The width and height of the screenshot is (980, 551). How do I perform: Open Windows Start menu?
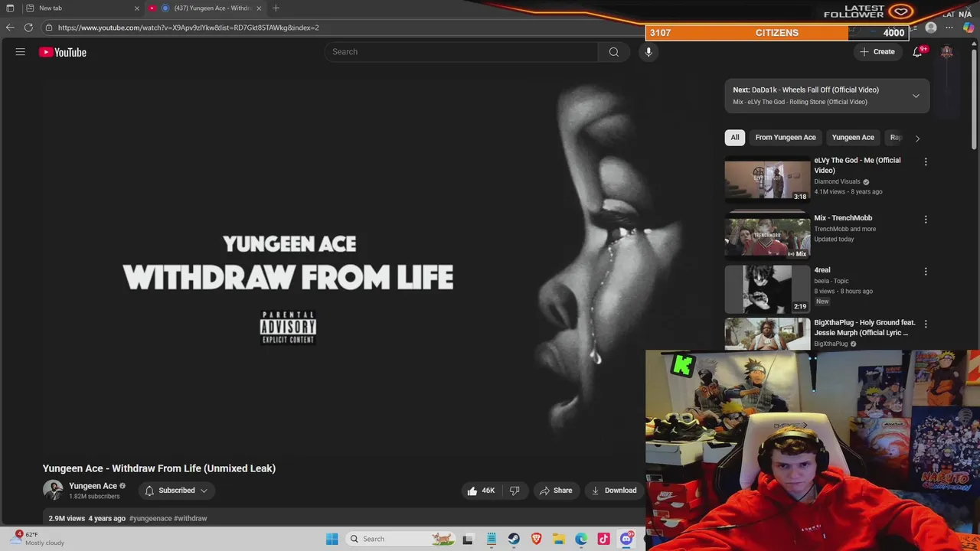point(332,539)
